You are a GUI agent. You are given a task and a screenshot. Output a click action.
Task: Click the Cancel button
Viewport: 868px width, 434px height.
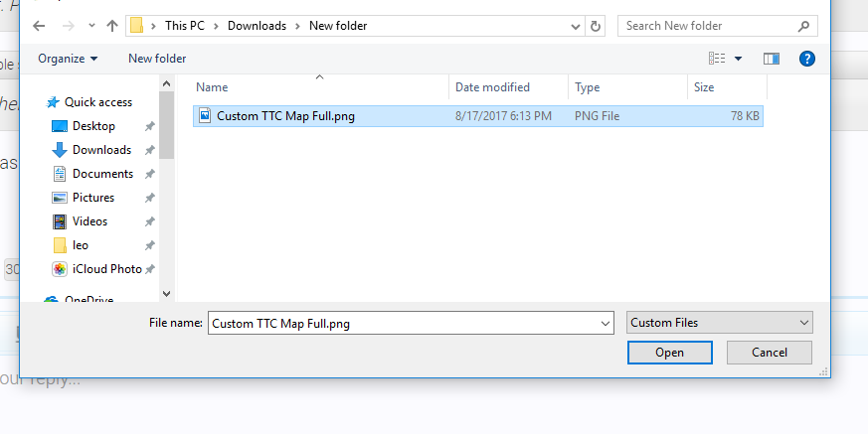[x=769, y=353]
